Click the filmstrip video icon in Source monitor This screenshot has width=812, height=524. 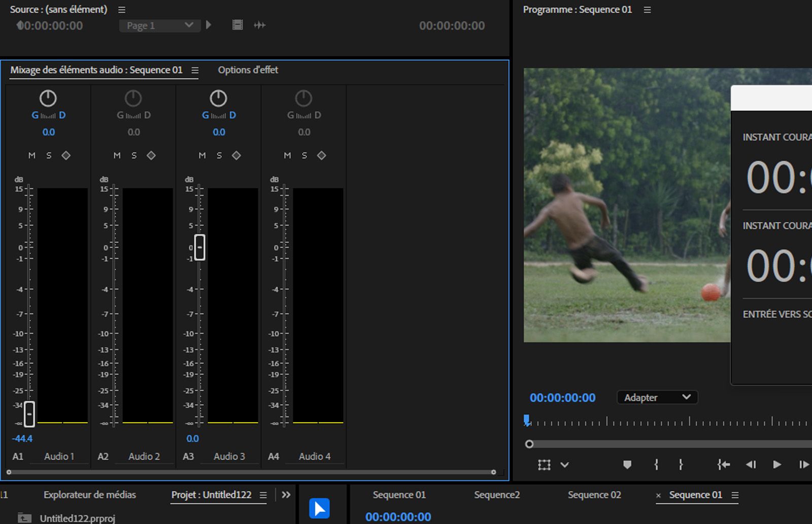tap(238, 25)
